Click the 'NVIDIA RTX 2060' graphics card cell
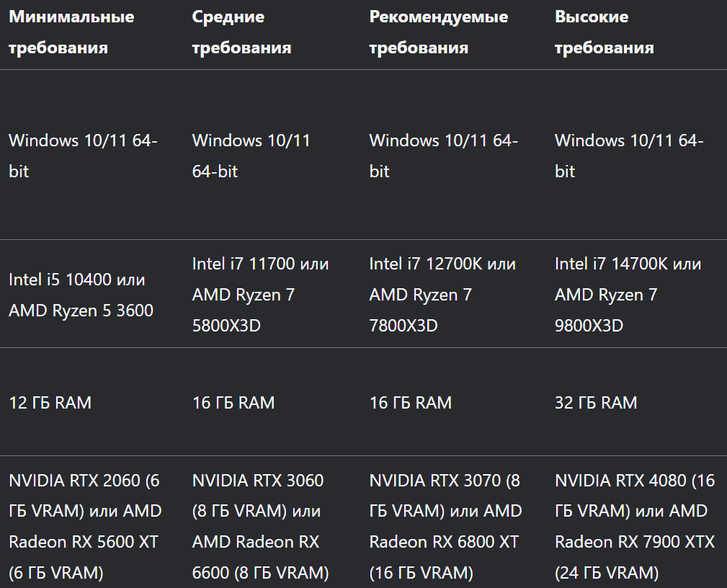 click(x=85, y=526)
